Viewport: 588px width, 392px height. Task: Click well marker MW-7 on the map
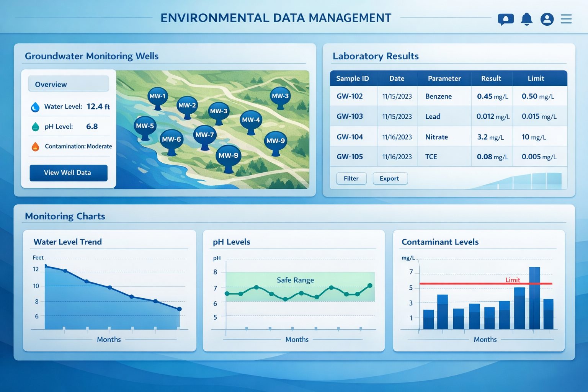pos(204,134)
